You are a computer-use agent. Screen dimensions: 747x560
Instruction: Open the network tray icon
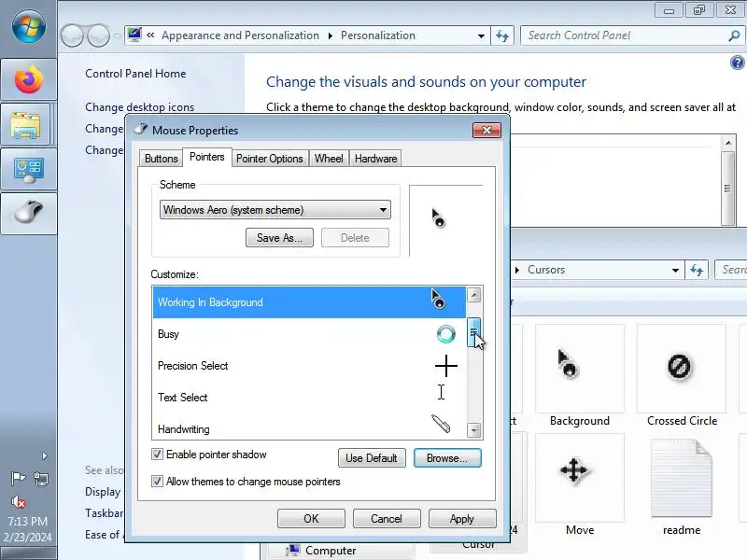pyautogui.click(x=41, y=478)
